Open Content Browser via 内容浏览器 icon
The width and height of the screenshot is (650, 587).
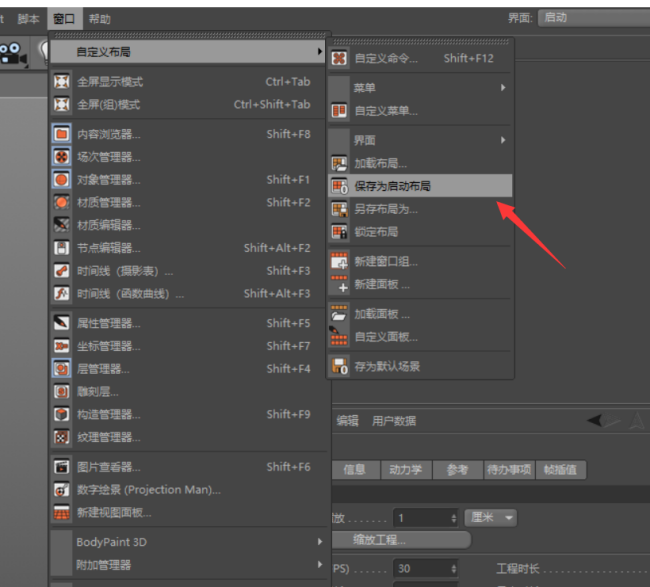pyautogui.click(x=61, y=134)
